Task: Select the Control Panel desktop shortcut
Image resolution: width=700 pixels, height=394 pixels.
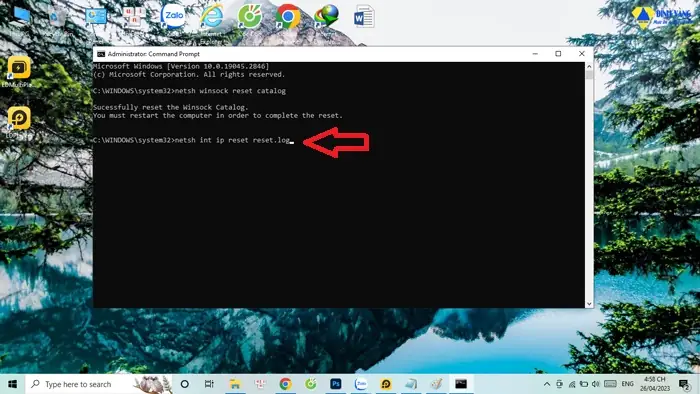Action: (96, 17)
